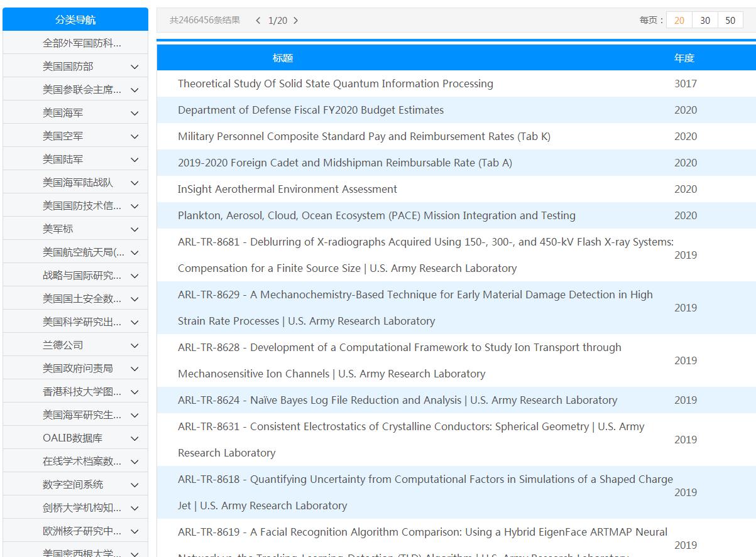Open InSight Aerothermal Environment Assessment entry
The height and width of the screenshot is (557, 756).
pos(287,189)
